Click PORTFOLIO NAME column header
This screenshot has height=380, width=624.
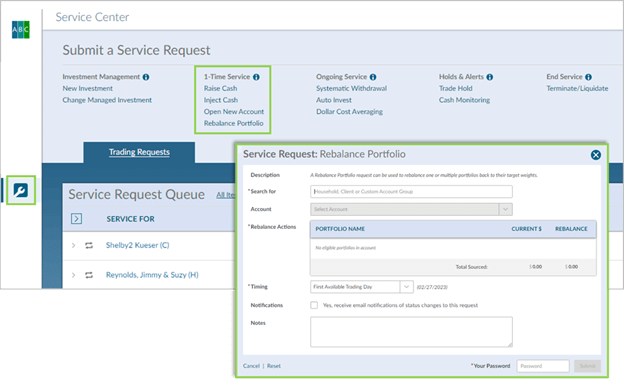340,229
